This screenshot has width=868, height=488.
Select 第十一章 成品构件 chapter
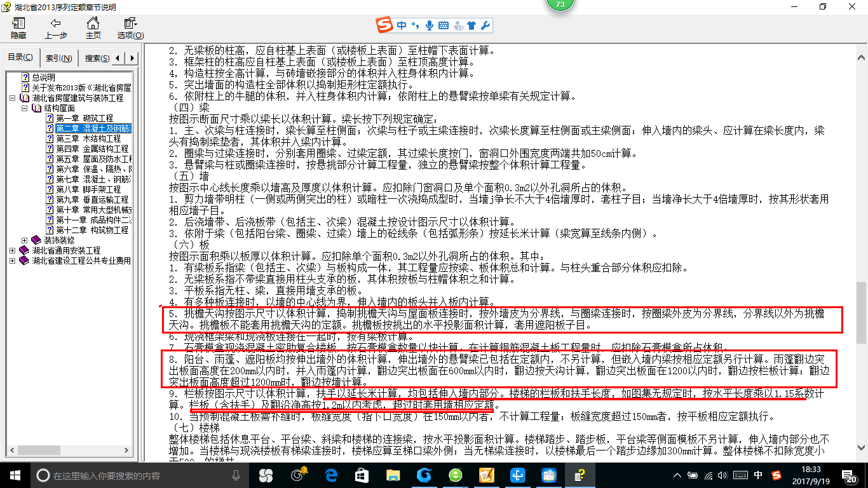(93, 220)
